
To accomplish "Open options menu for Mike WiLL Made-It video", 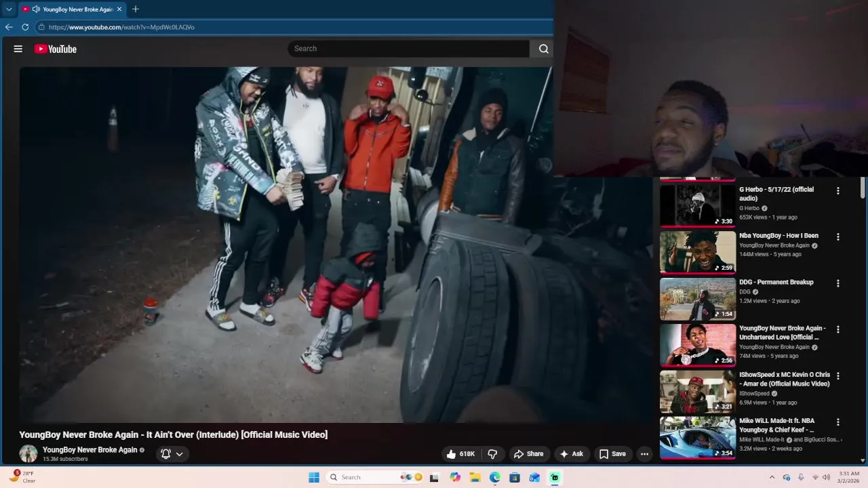I will (x=838, y=422).
